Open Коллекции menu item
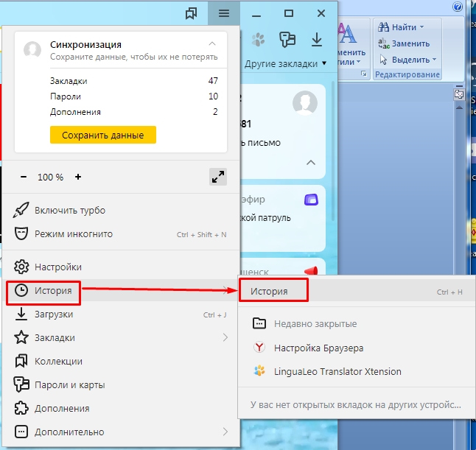 pyautogui.click(x=121, y=362)
